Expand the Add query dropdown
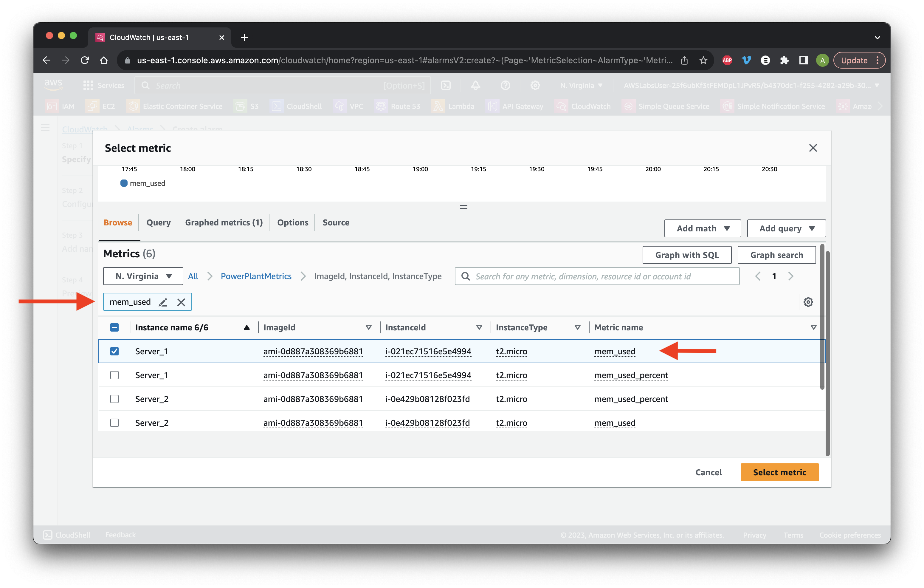The height and width of the screenshot is (588, 924). (x=786, y=228)
